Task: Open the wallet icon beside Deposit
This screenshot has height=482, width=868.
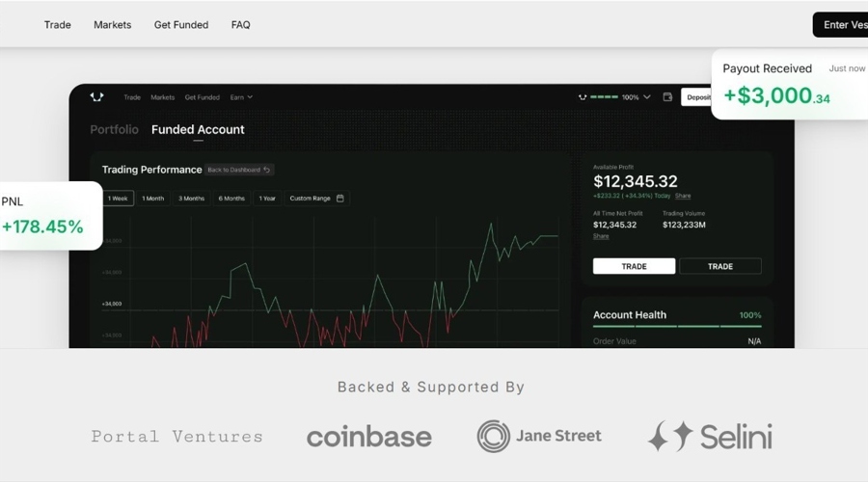Action: [x=667, y=96]
